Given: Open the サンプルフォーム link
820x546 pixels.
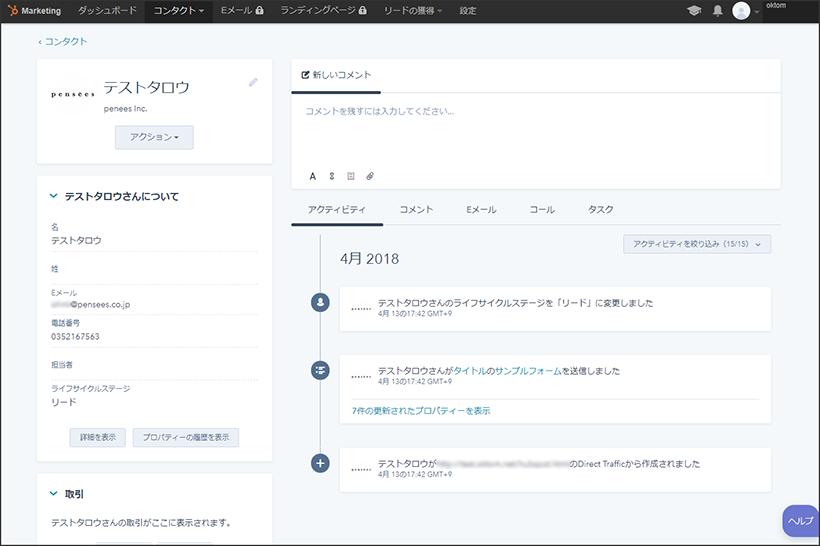Looking at the screenshot, I should point(528,371).
